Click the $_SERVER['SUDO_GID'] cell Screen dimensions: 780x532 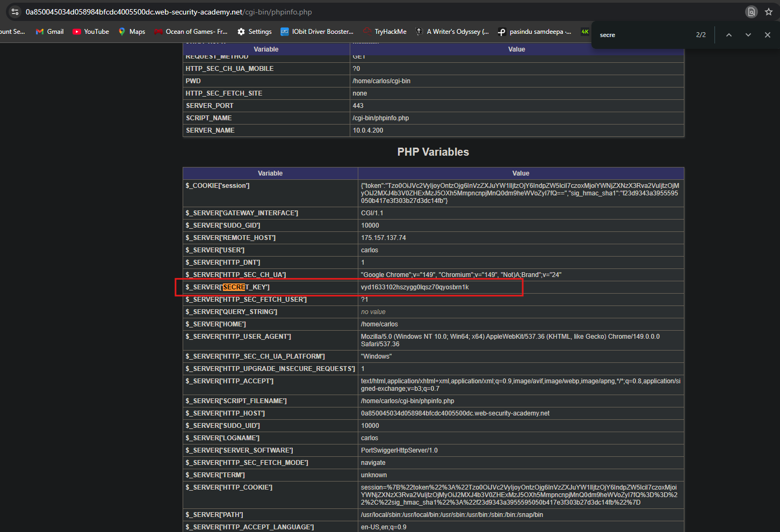tap(270, 225)
